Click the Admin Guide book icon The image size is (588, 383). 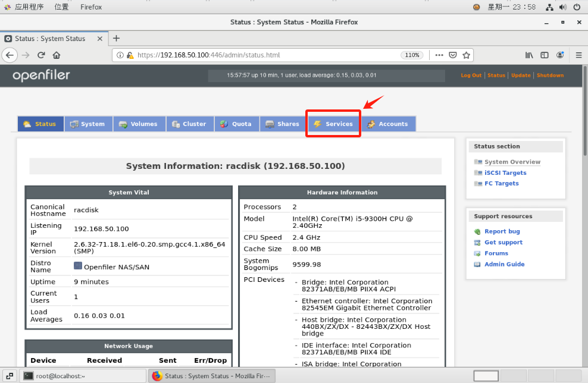[x=477, y=264]
